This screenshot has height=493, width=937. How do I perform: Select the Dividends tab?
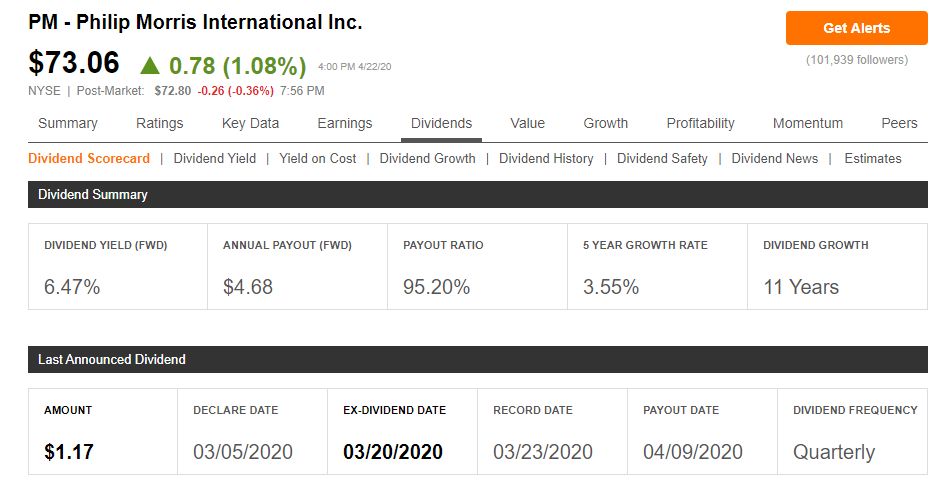click(442, 123)
